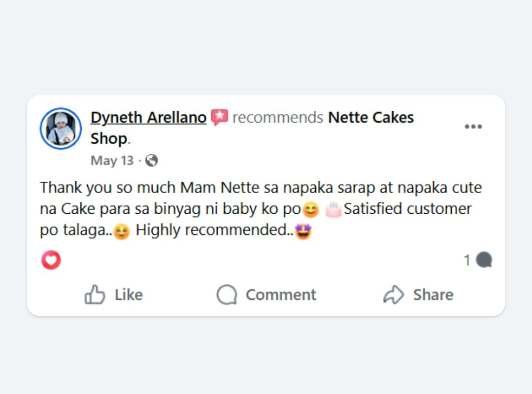Viewport: 532px width, 394px height.
Task: Click the May 13 post date
Action: 112,161
